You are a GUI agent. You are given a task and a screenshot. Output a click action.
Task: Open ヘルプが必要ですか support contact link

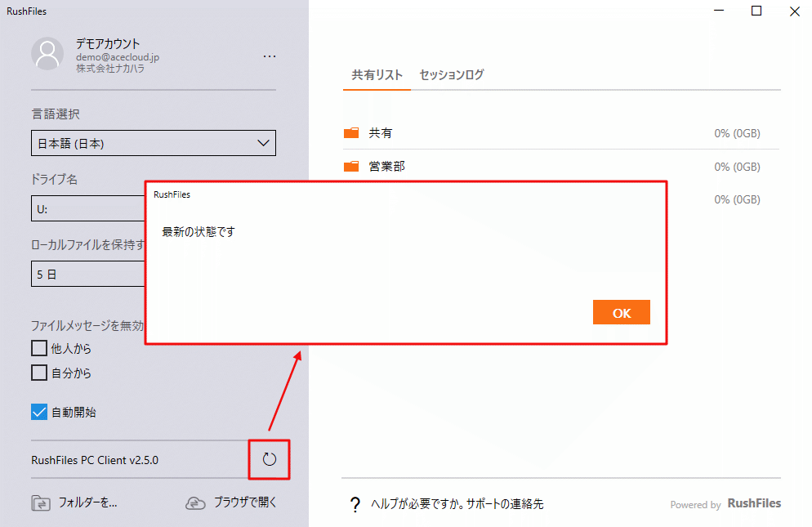(457, 503)
